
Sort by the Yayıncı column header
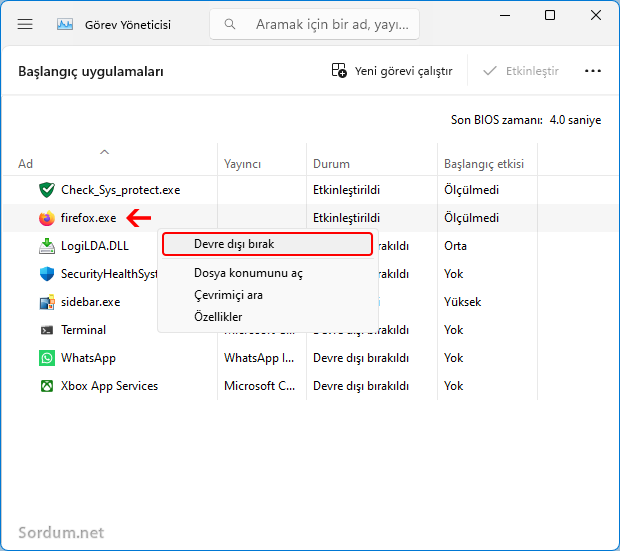(242, 164)
